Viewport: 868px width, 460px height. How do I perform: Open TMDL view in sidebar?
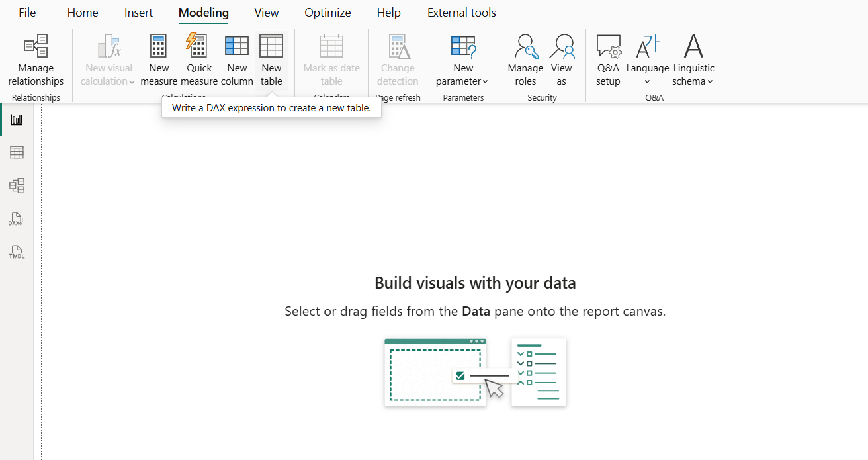[17, 252]
